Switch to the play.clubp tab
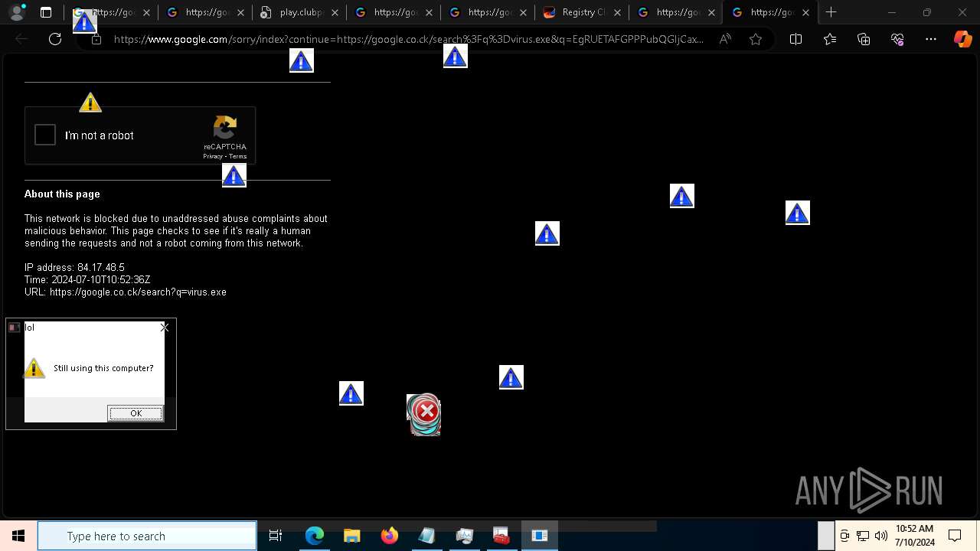The image size is (980, 551). click(x=299, y=12)
